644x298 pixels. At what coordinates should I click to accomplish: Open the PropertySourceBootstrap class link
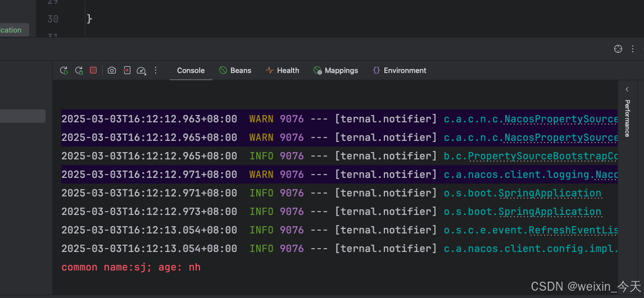pos(542,156)
